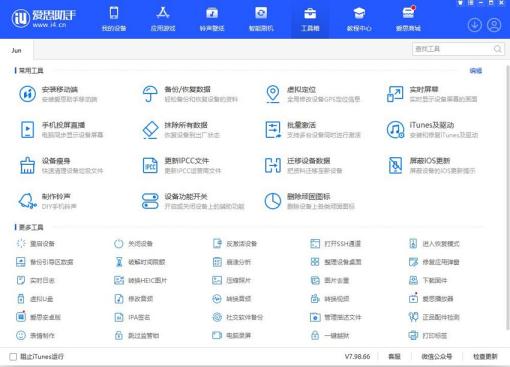Open 崩溃分析 (Crash Analysis) tool
510x367 pixels.
click(232, 262)
